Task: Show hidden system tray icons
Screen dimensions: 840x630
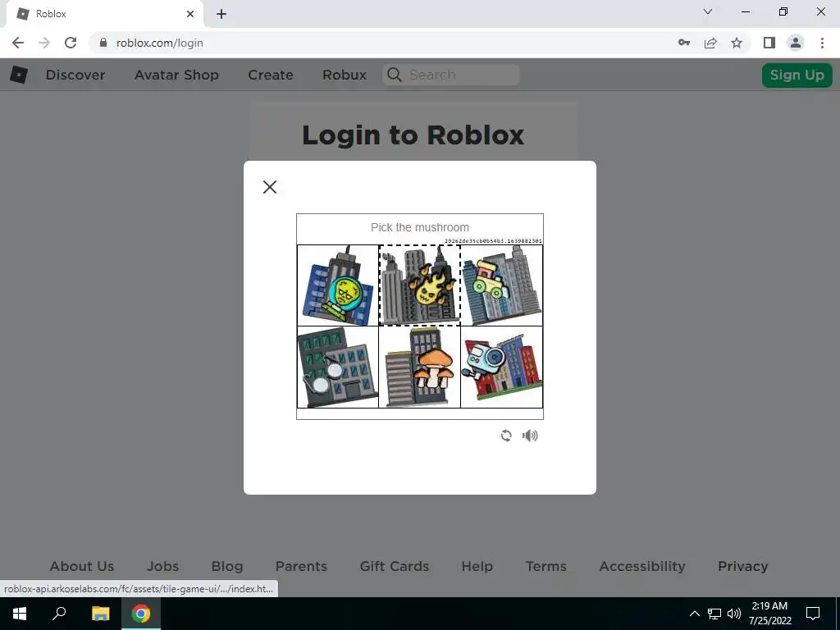Action: 694,614
